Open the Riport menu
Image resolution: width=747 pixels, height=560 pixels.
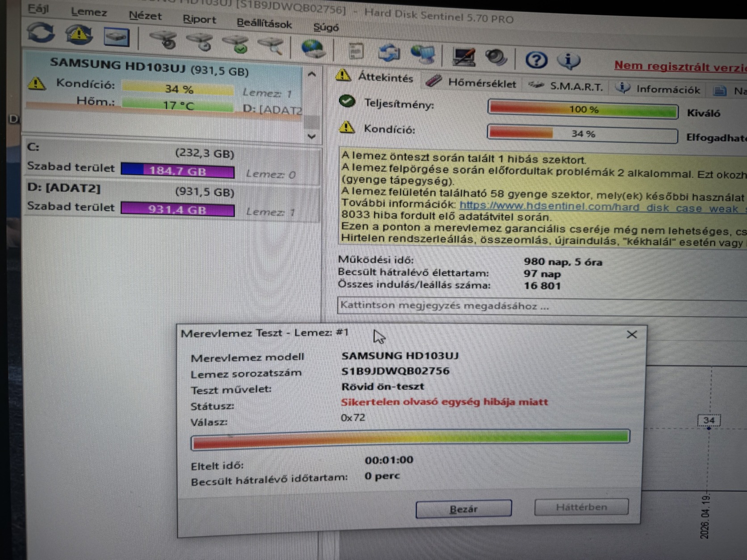[x=199, y=19]
